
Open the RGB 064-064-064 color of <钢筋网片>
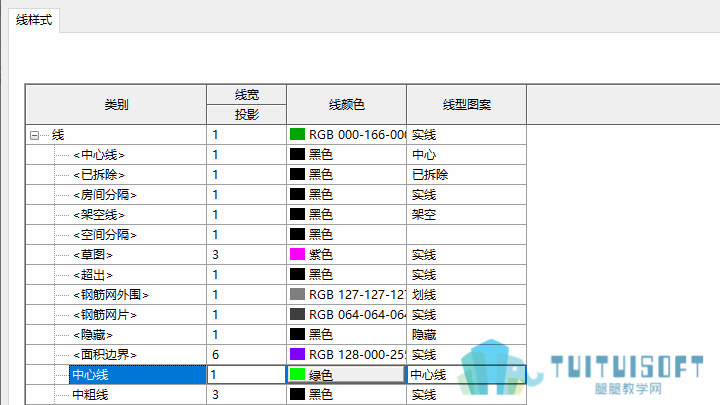[x=347, y=315]
